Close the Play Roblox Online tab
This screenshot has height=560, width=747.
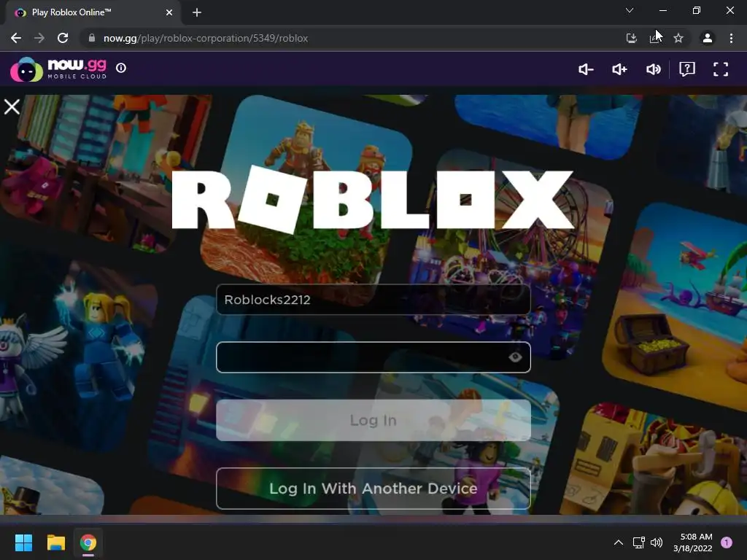[x=169, y=12]
